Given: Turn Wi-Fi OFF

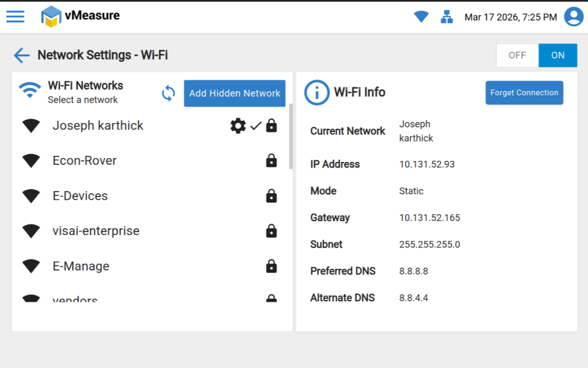Looking at the screenshot, I should pyautogui.click(x=517, y=56).
